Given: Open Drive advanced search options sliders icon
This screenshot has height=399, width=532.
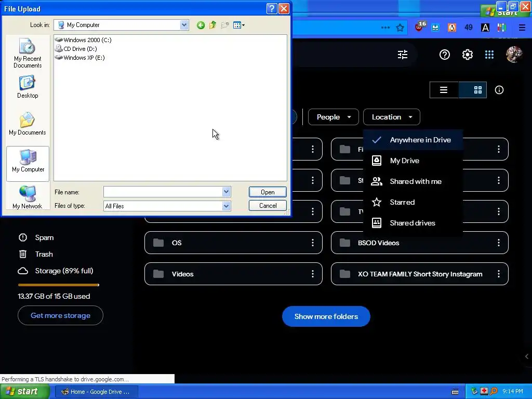Looking at the screenshot, I should point(403,55).
